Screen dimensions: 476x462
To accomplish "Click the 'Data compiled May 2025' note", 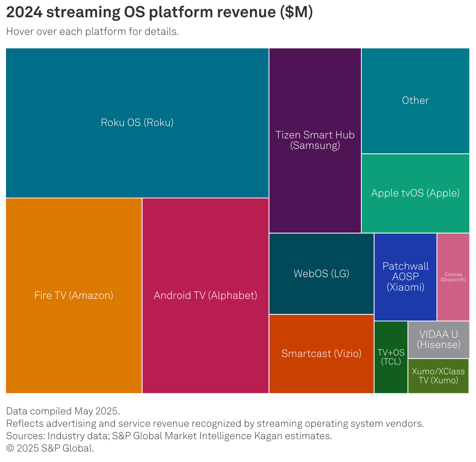I will [x=63, y=411].
